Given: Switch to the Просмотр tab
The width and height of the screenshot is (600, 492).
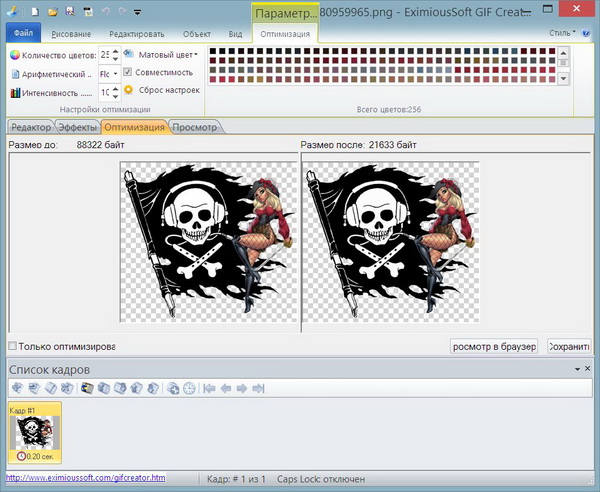Looking at the screenshot, I should (195, 127).
